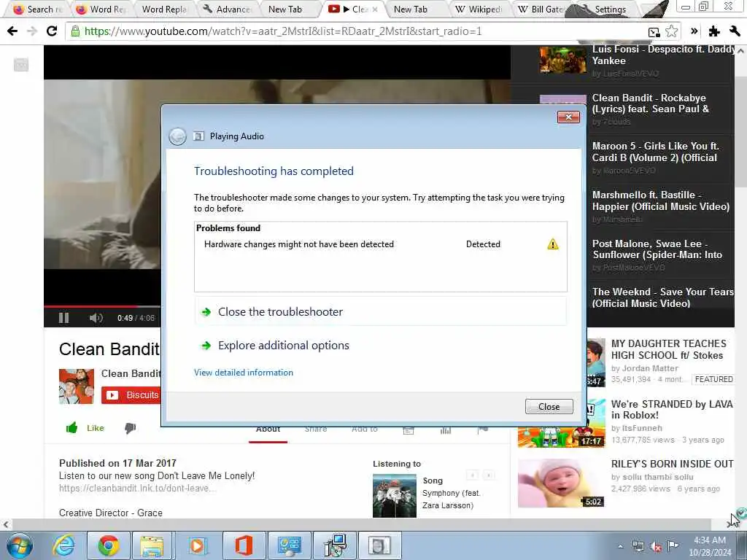Close the current YouTube tab with its X
Viewport: 747px width, 560px height.
coord(375,9)
